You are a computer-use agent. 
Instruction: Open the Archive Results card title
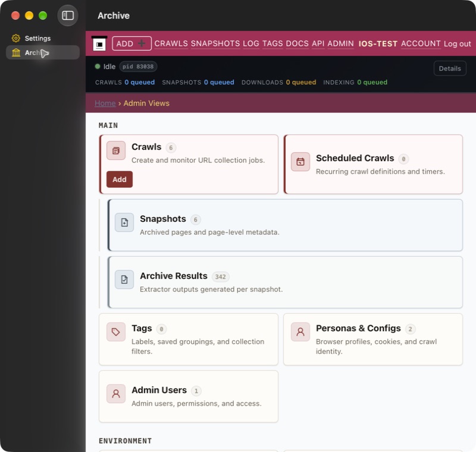pos(174,276)
